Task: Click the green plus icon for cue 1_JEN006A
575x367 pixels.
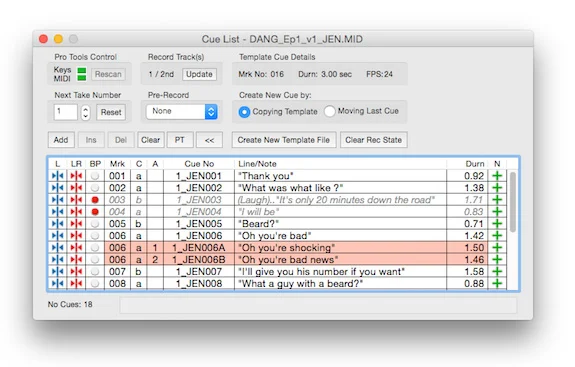Action: click(x=497, y=248)
